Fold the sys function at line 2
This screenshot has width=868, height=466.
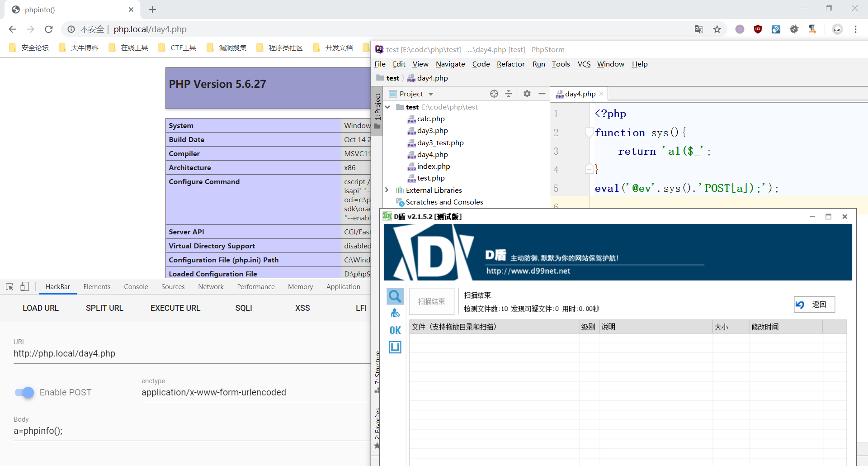tap(589, 133)
